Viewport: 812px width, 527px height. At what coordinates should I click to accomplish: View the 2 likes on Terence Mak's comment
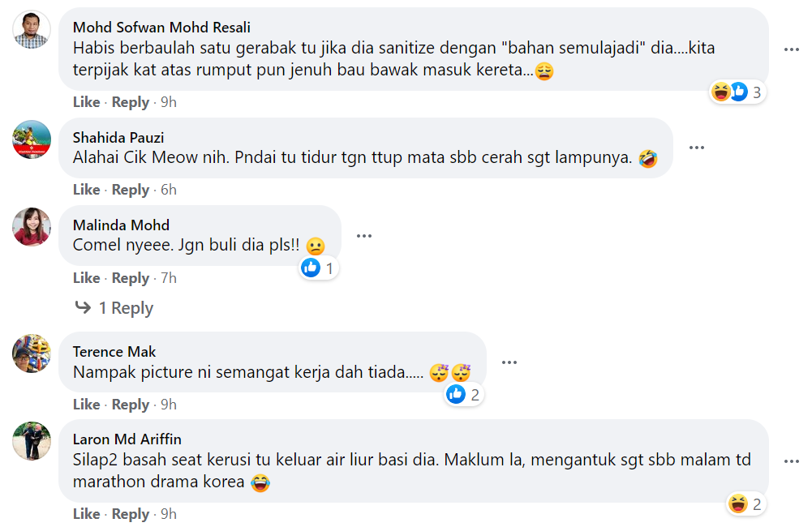pos(464,395)
